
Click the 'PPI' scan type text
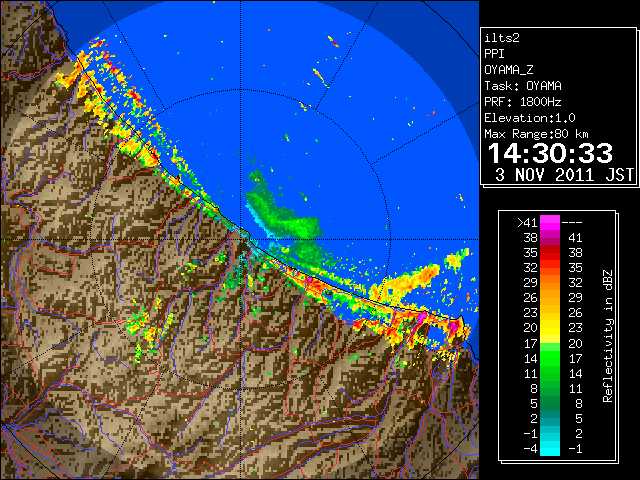[x=494, y=54]
